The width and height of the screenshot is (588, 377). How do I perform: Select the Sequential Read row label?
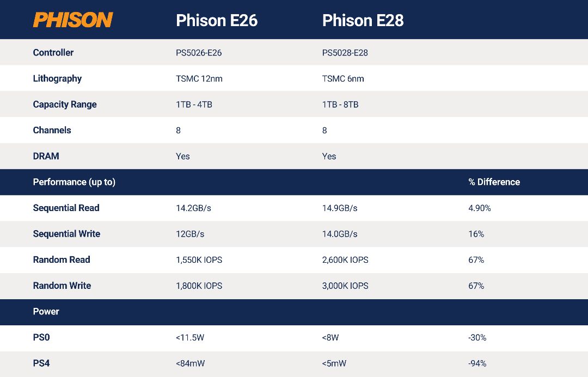(x=66, y=208)
